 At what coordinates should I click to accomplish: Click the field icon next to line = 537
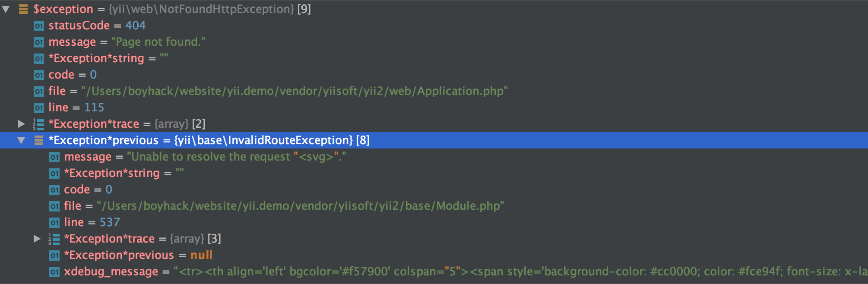point(54,223)
